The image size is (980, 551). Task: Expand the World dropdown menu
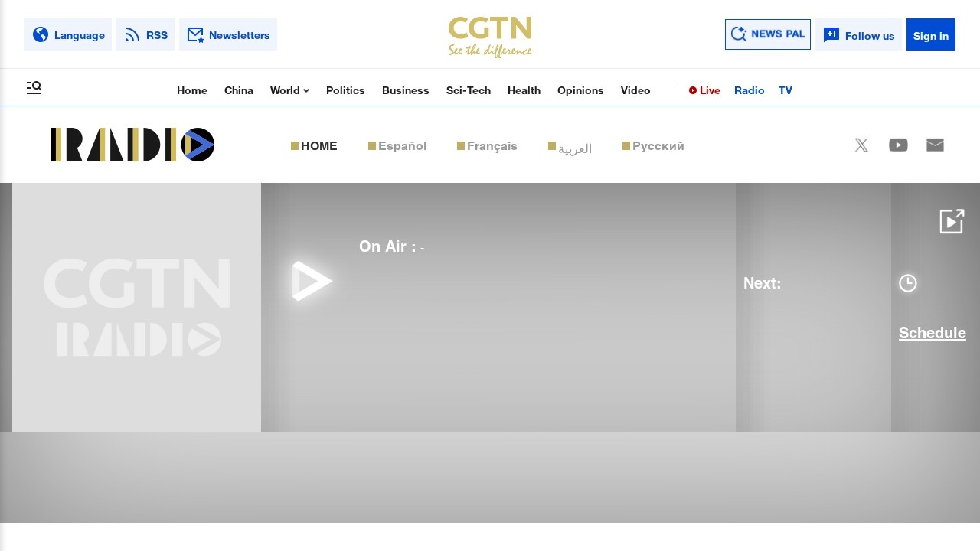point(289,90)
